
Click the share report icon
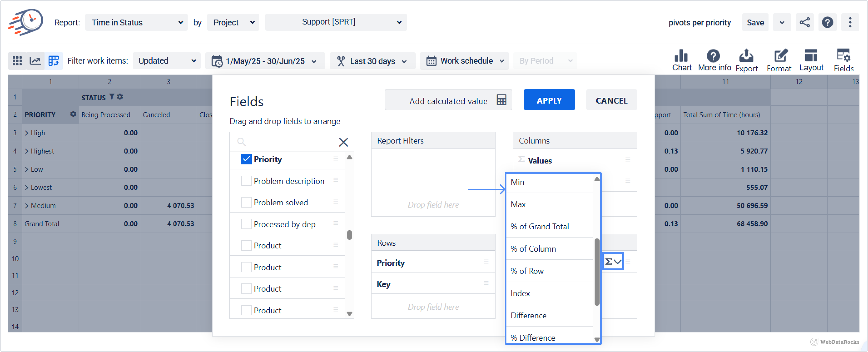(804, 22)
